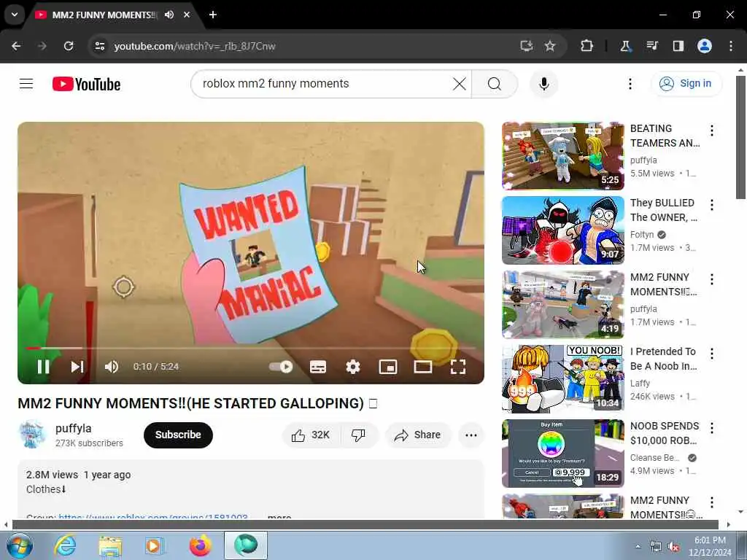Go to YouTube home via logo

86,84
